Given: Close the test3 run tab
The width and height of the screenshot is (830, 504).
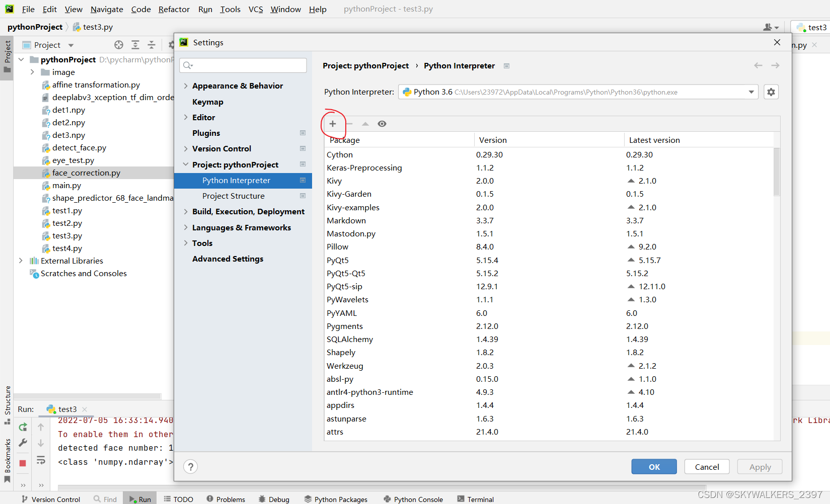Looking at the screenshot, I should (x=85, y=409).
